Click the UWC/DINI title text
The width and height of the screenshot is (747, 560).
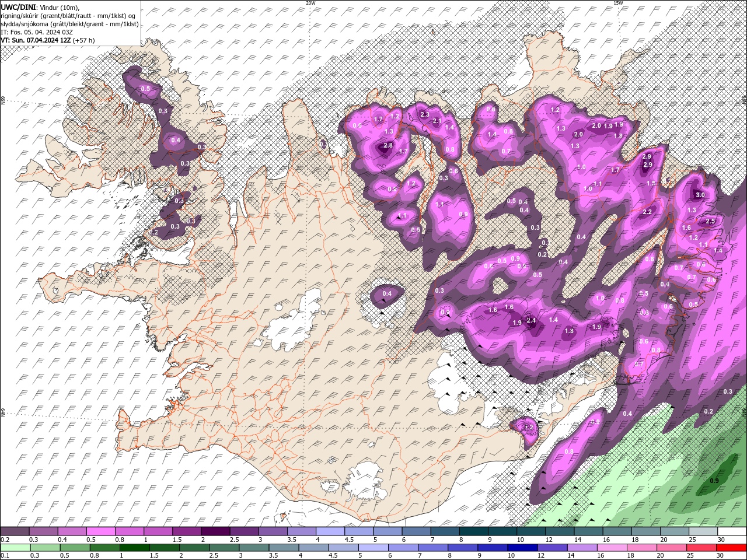point(17,7)
